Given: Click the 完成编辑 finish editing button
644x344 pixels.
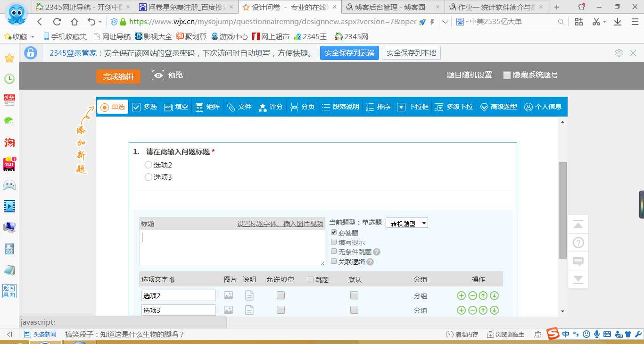Looking at the screenshot, I should tap(118, 76).
